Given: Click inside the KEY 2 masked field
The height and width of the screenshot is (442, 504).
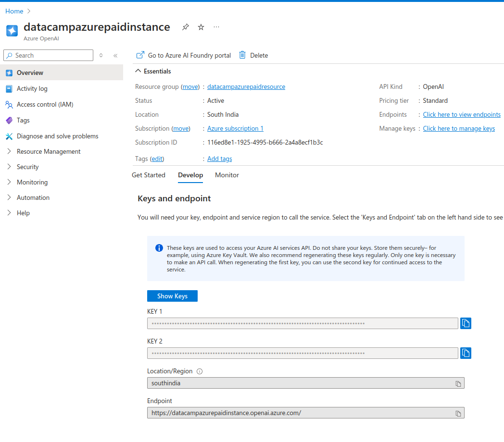Looking at the screenshot, I should (x=302, y=353).
